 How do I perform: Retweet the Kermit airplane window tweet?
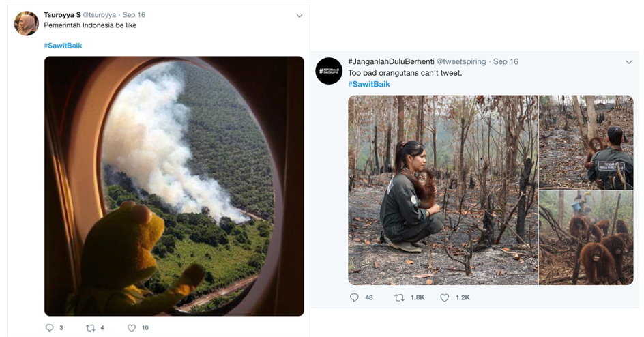(x=90, y=328)
